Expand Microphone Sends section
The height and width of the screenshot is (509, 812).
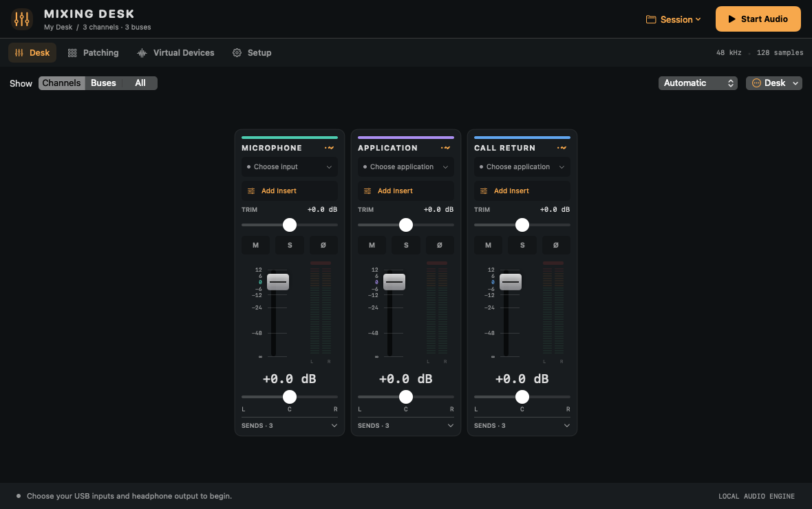click(x=290, y=426)
